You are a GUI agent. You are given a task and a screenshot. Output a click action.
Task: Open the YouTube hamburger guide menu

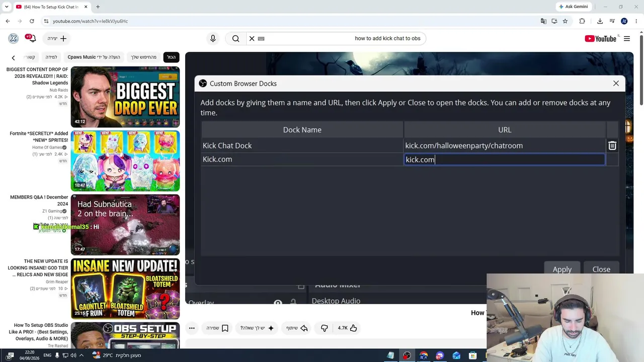click(x=627, y=39)
